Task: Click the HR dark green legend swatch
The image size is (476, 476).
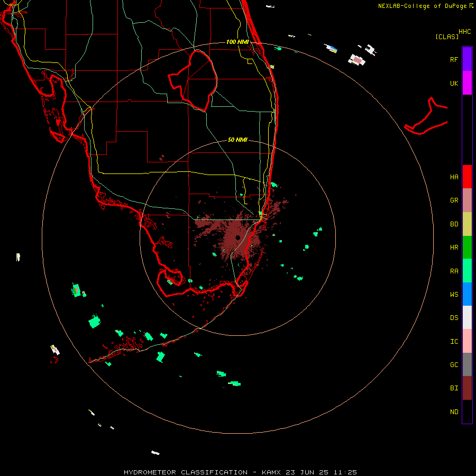Action: coord(467,248)
